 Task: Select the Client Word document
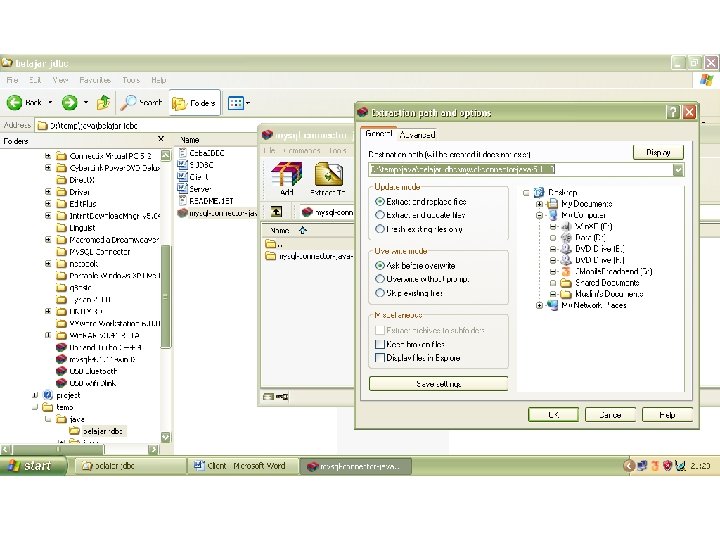pyautogui.click(x=193, y=177)
